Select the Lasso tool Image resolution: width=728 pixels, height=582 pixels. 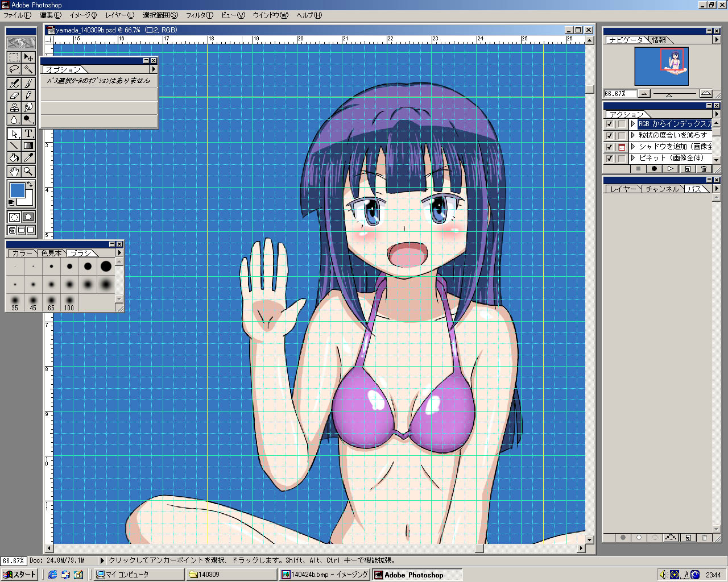point(14,69)
